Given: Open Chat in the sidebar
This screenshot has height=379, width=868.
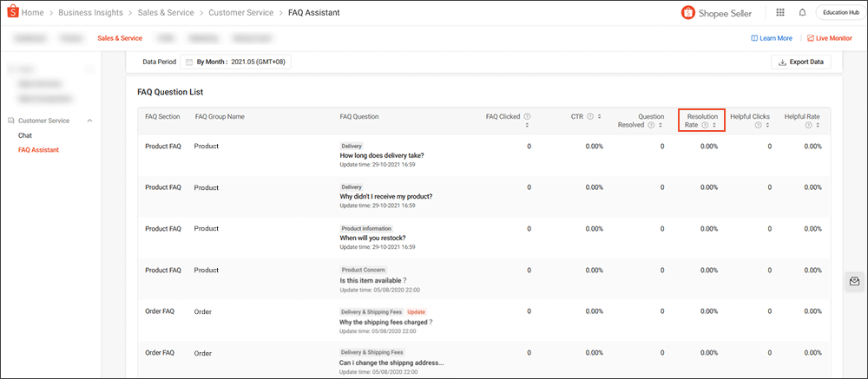Looking at the screenshot, I should tap(25, 135).
